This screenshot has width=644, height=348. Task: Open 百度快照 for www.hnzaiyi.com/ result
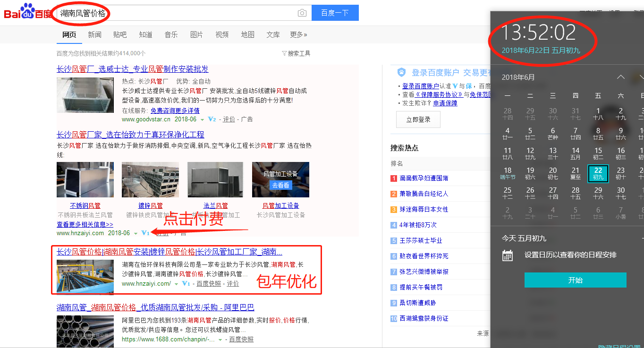tap(209, 284)
